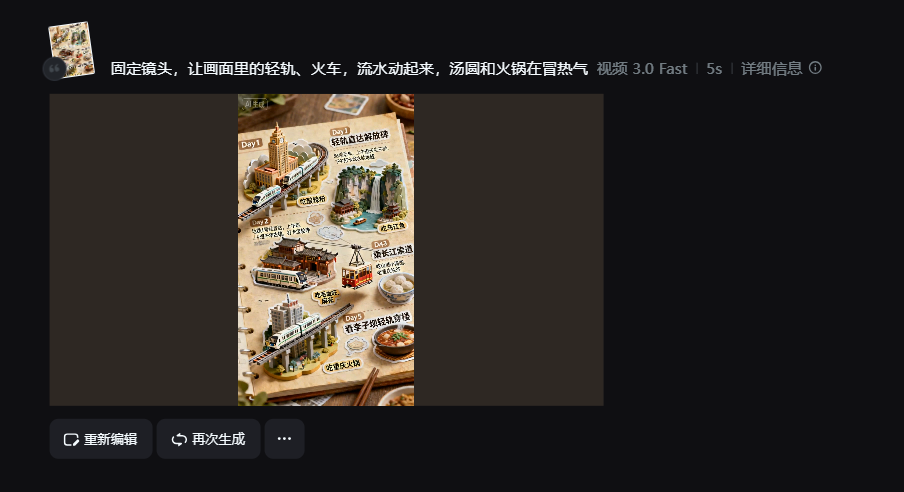Open the three-dot more options menu
Viewport: 904px width, 492px height.
[284, 439]
